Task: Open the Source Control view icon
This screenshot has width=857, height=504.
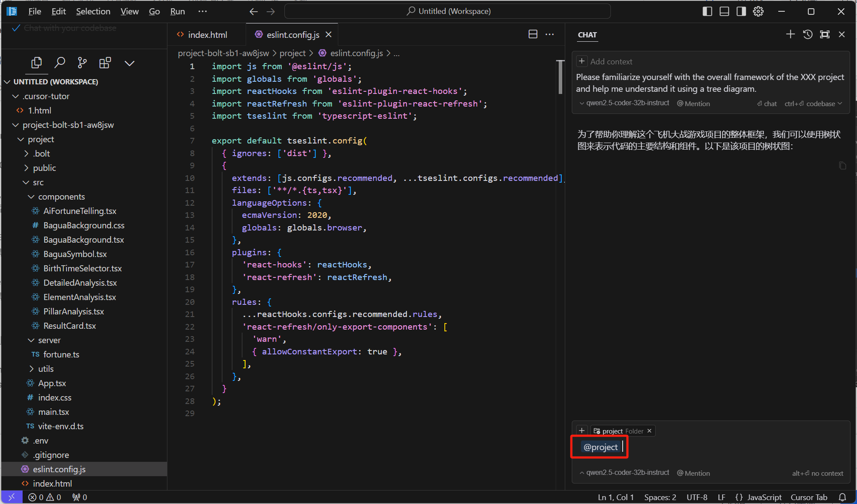Action: click(x=82, y=63)
